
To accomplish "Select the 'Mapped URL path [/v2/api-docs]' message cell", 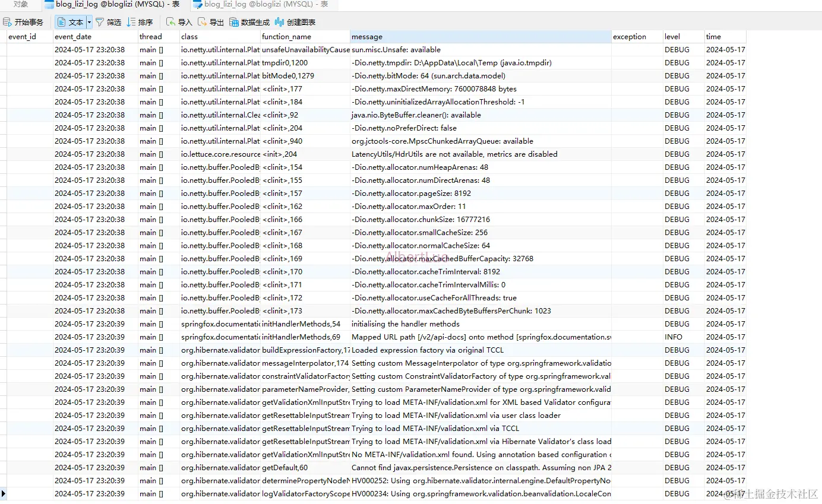I will 480,337.
